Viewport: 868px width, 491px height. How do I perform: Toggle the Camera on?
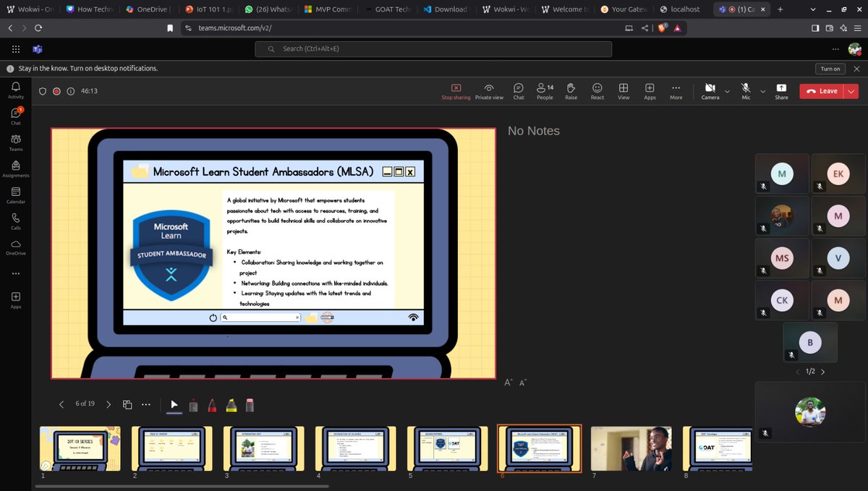pos(710,91)
